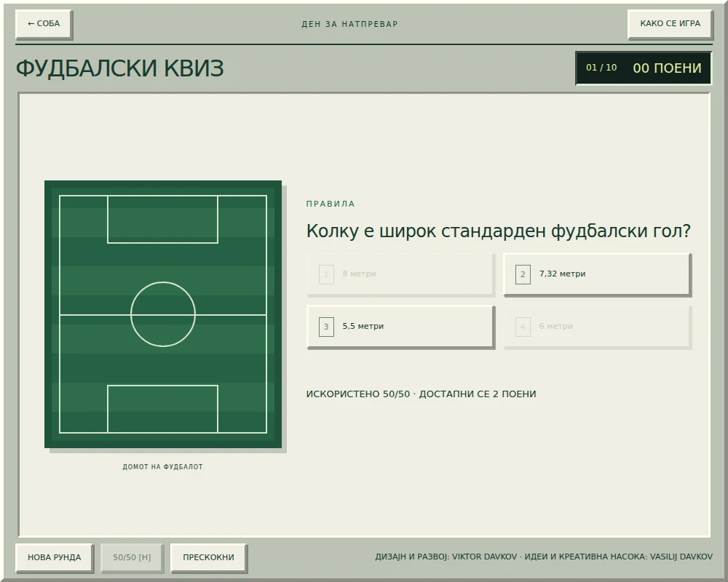Choose answer 2: '7,32 метри'
Image resolution: width=728 pixels, height=582 pixels.
(x=598, y=274)
